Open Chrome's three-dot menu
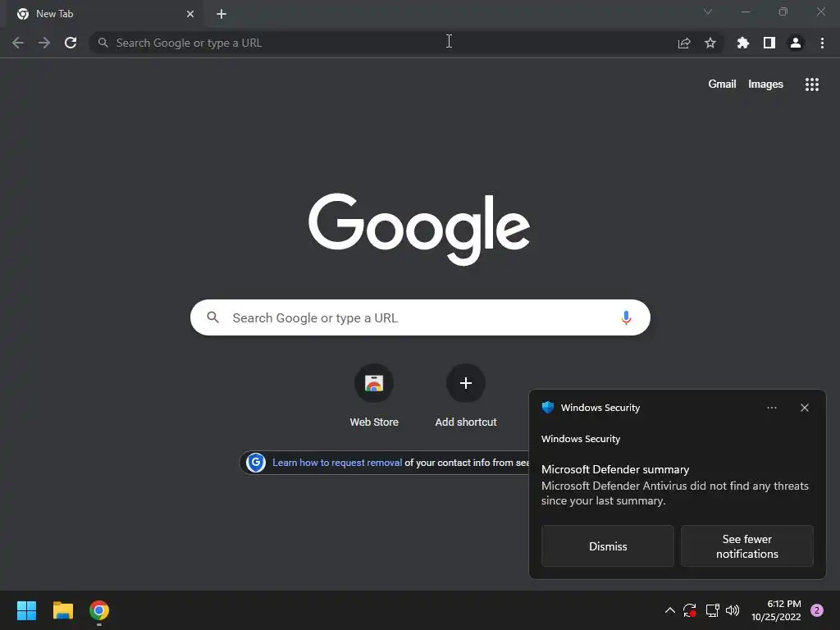 [x=822, y=43]
